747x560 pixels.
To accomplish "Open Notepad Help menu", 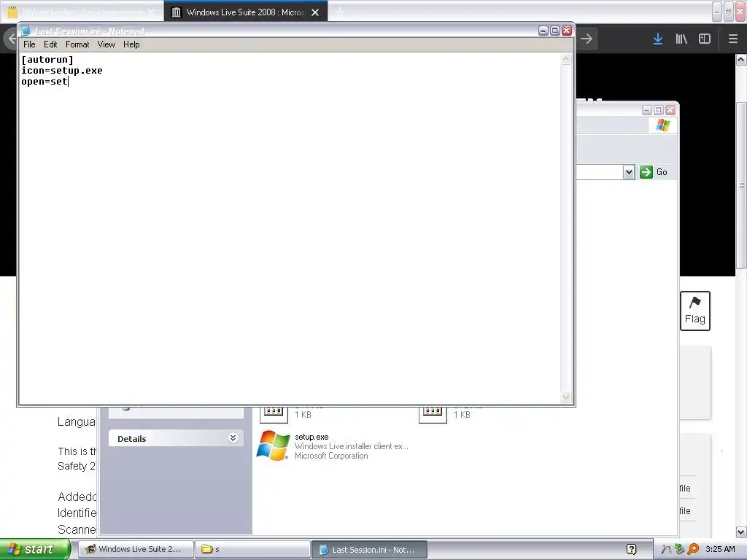I will (131, 44).
